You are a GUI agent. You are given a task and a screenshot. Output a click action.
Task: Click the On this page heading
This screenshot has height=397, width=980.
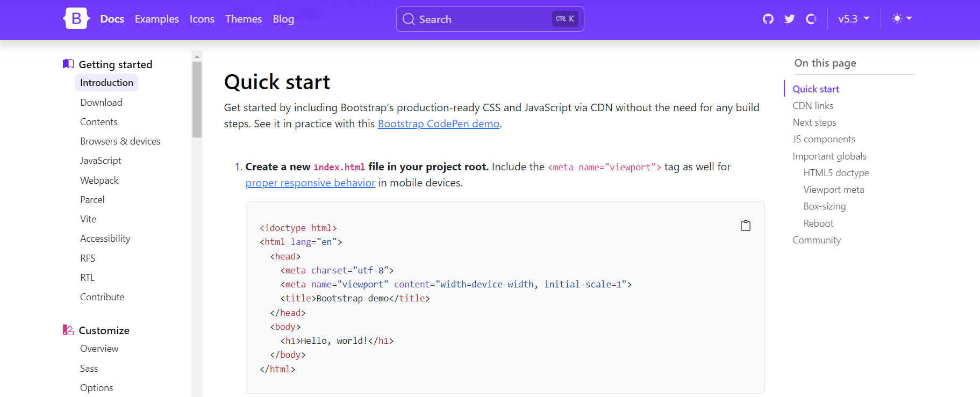[825, 63]
